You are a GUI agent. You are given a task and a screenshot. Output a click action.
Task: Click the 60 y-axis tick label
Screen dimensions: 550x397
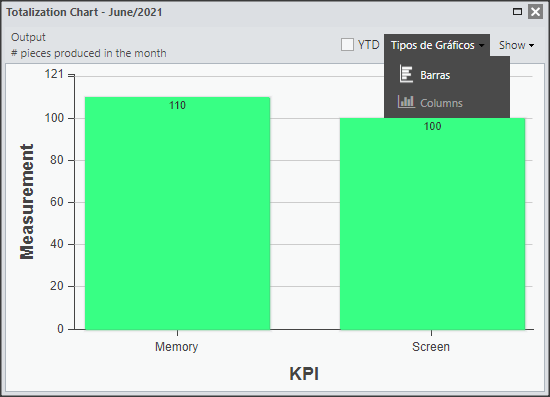tap(56, 202)
